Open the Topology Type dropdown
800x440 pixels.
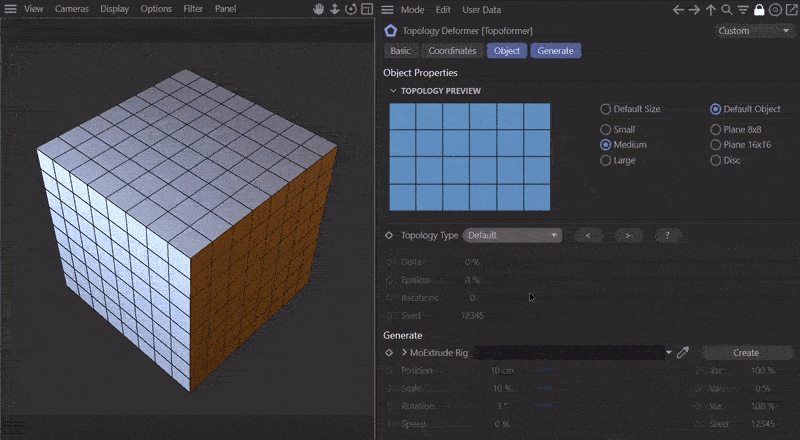(x=511, y=235)
